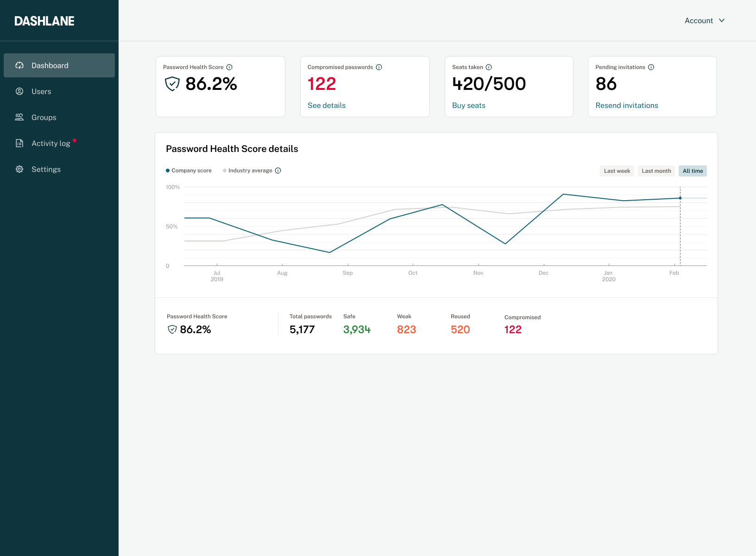Click the Industry average info icon
This screenshot has width=756, height=556.
tap(278, 170)
